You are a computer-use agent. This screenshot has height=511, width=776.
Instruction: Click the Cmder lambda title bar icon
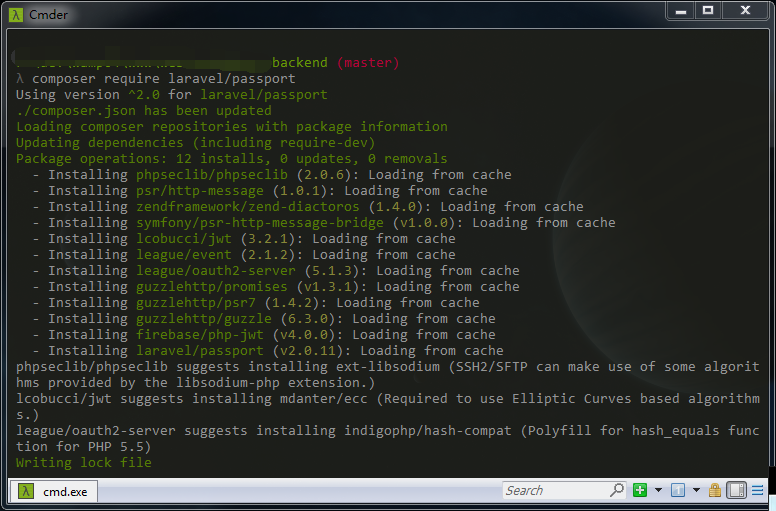coord(16,15)
